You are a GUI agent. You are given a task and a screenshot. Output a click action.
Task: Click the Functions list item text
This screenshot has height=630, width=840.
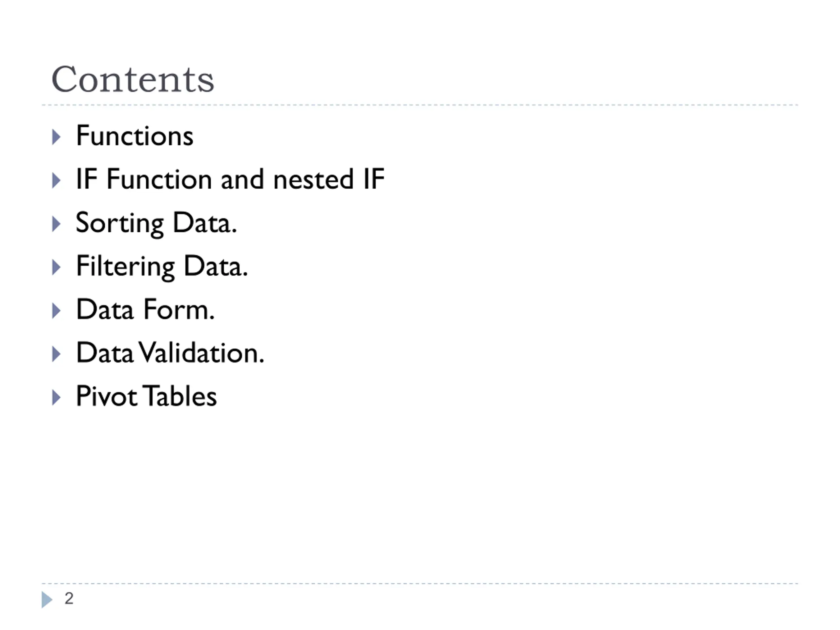click(x=135, y=136)
